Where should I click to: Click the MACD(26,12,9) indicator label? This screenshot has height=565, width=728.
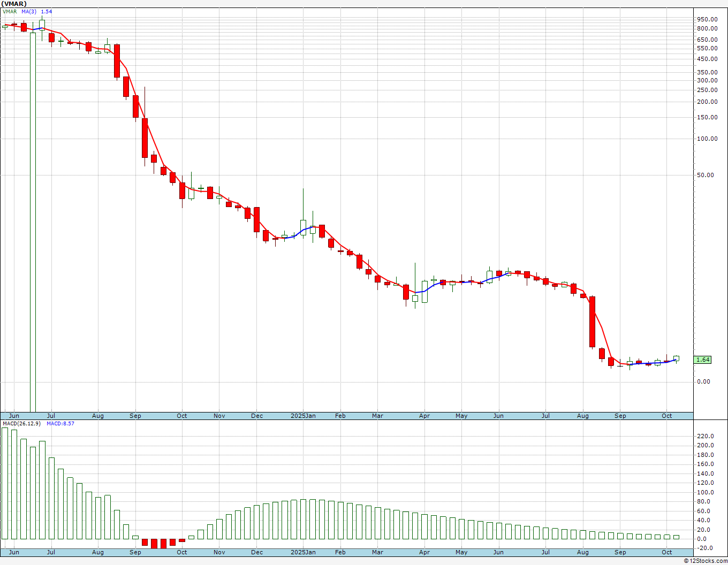coord(21,423)
